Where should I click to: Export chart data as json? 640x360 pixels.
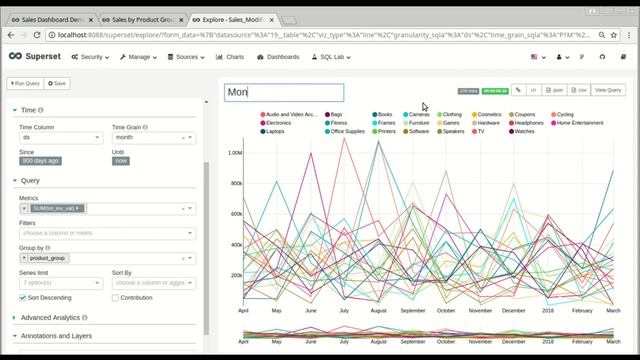point(554,90)
